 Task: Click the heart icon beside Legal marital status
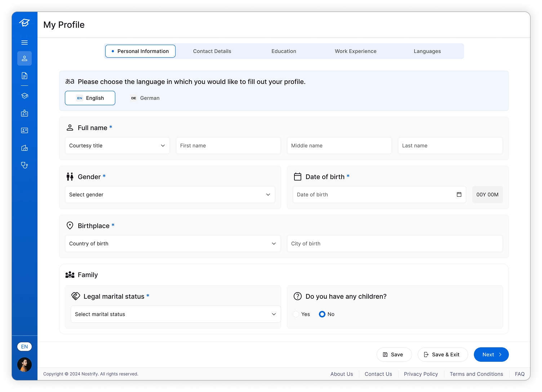76,296
